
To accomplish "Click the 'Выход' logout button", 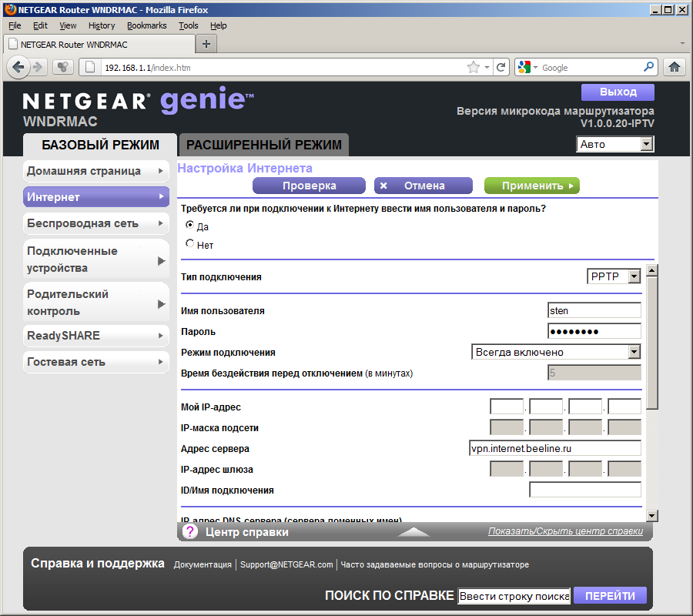I will click(618, 92).
